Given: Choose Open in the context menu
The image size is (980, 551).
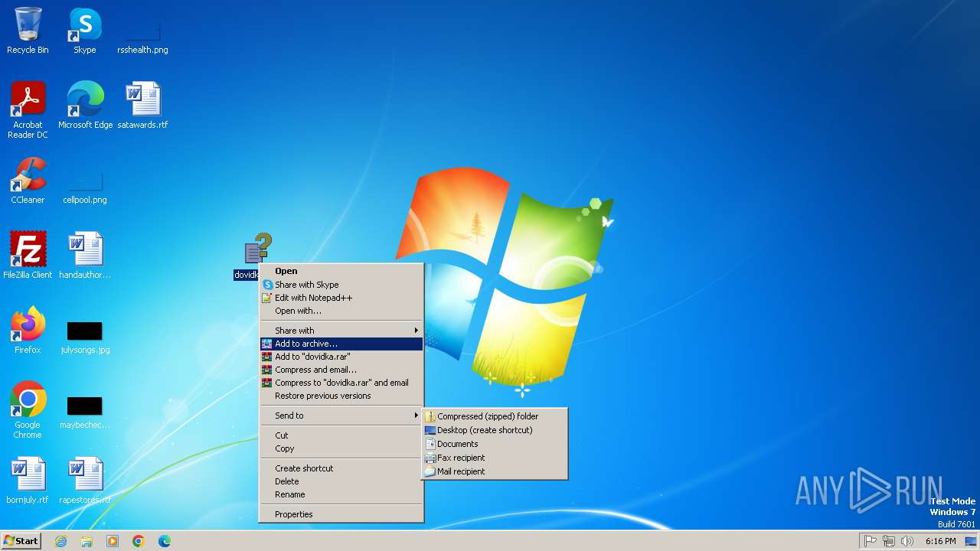Looking at the screenshot, I should pos(341,271).
